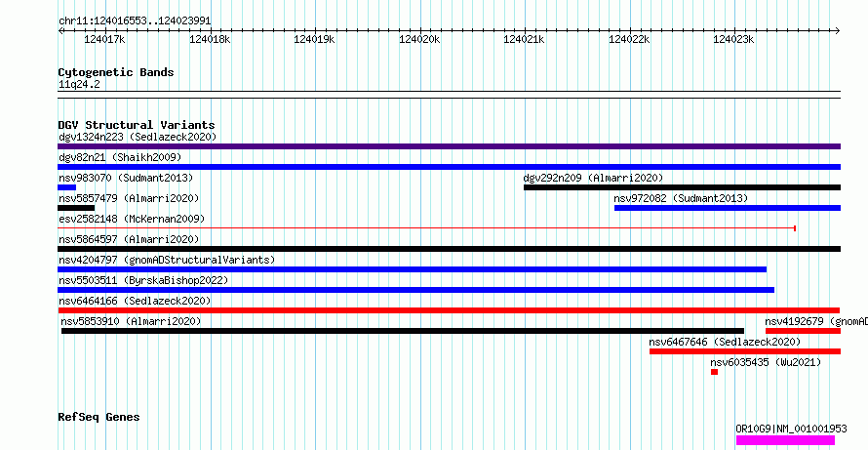Open the OR10G9|NM_001001953 gene label
The height and width of the screenshot is (450, 868).
(791, 429)
